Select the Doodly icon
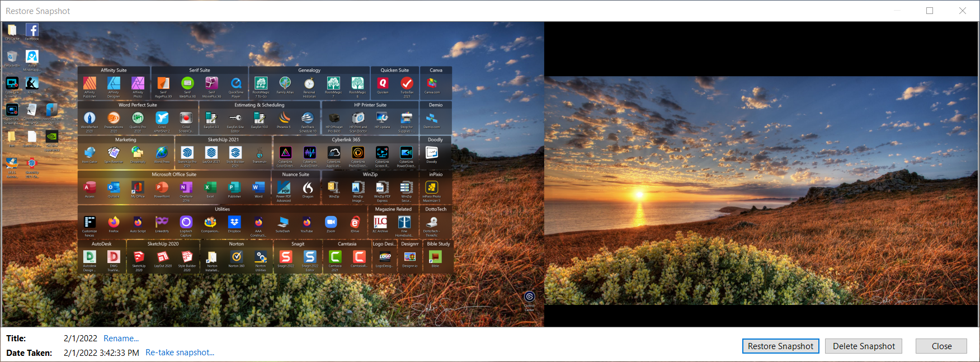The width and height of the screenshot is (980, 362). tap(432, 155)
